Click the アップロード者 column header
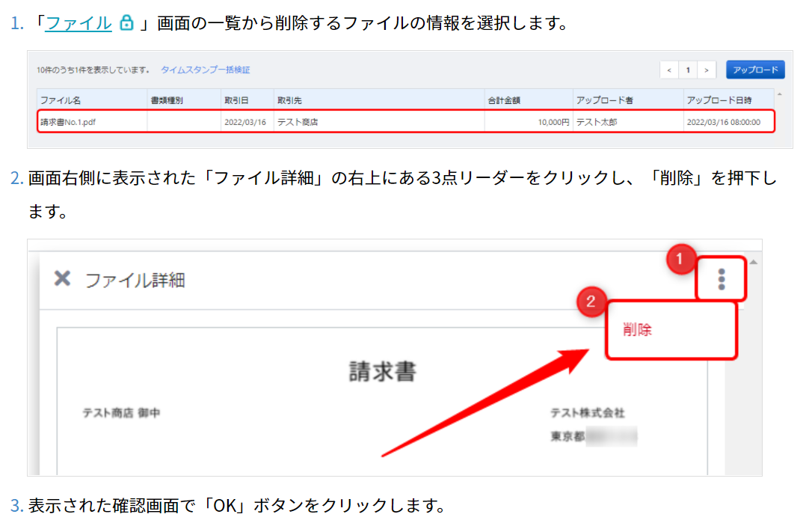The height and width of the screenshot is (523, 812). (604, 100)
